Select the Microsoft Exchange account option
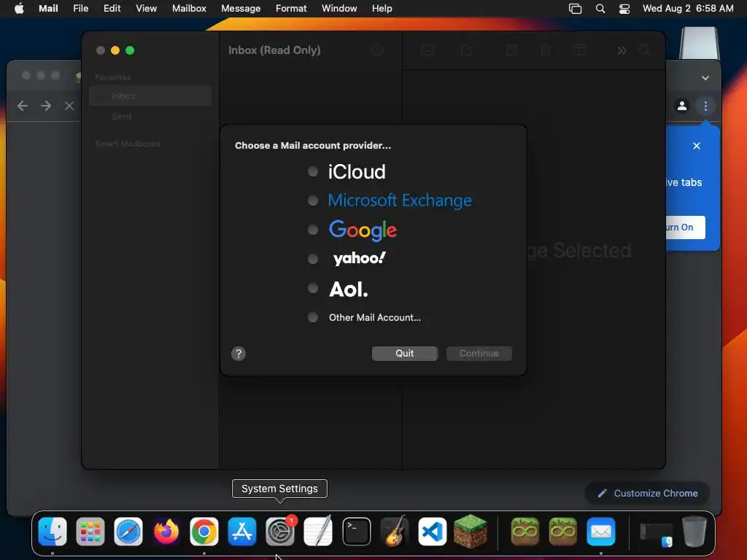747x560 pixels. 313,201
